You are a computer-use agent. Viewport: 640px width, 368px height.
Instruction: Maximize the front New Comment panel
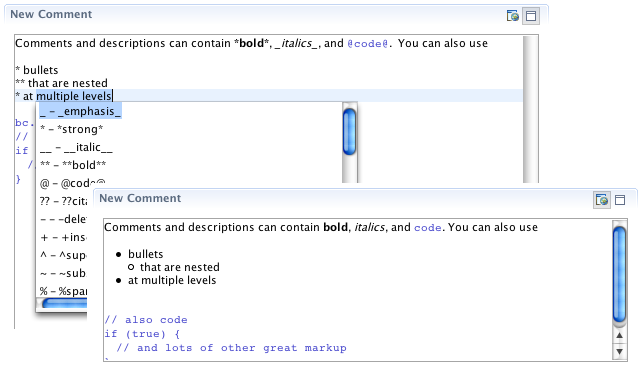[620, 200]
